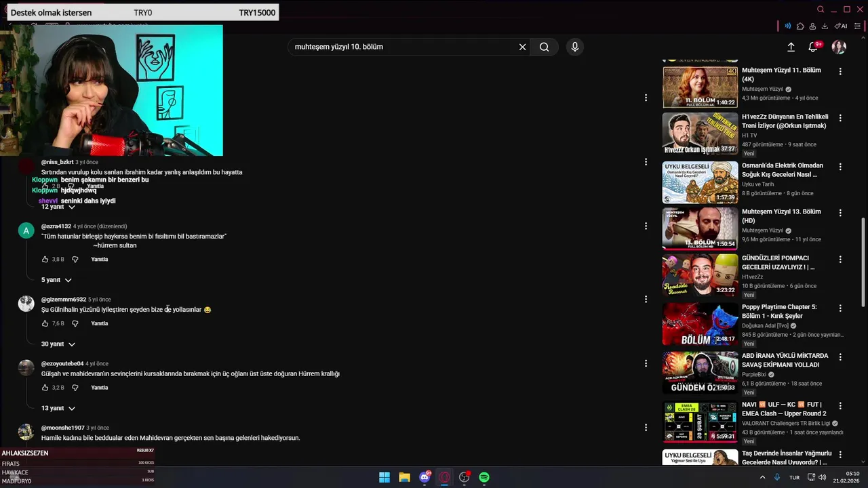
Task: Open three-dot menu for Poppy Playtime Chapter 5 video
Action: tap(840, 308)
